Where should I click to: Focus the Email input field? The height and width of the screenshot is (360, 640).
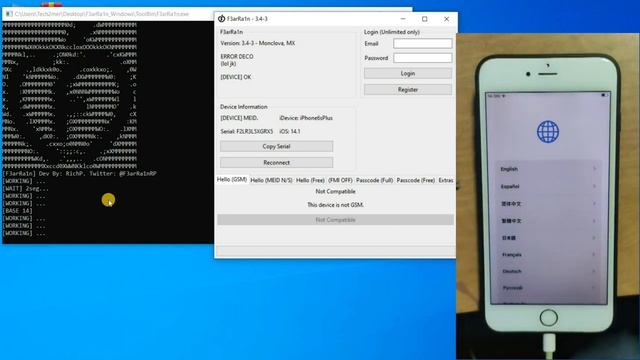point(422,43)
